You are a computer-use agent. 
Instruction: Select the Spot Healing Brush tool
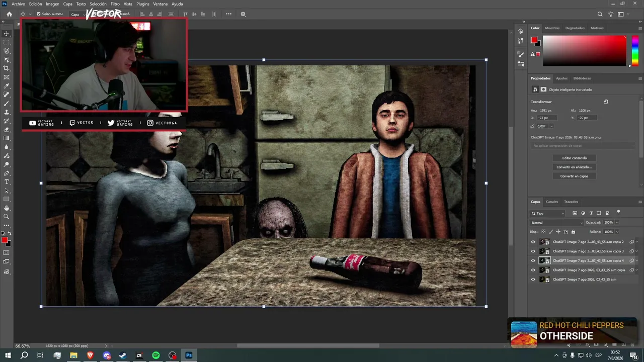7,95
